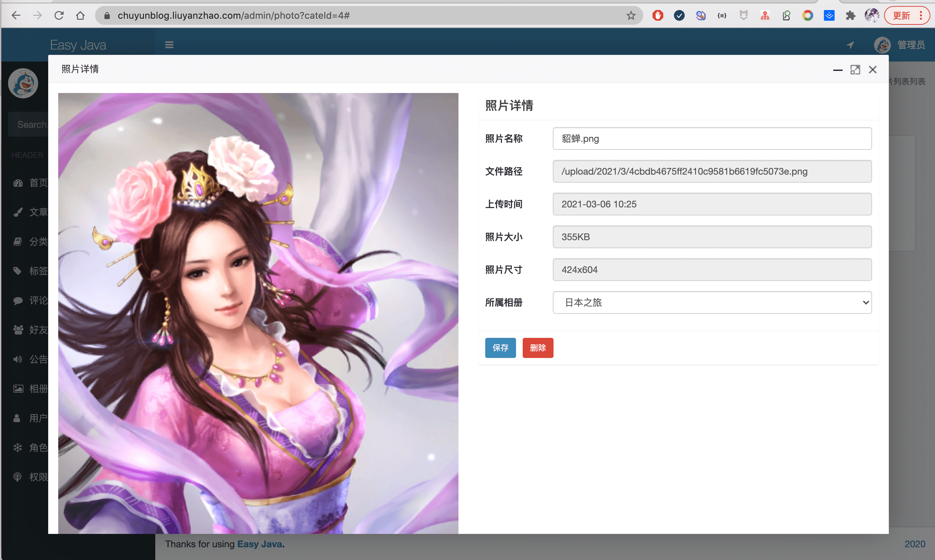Open the 评论 sidebar item
Image resolution: width=935 pixels, height=560 pixels.
(30, 301)
